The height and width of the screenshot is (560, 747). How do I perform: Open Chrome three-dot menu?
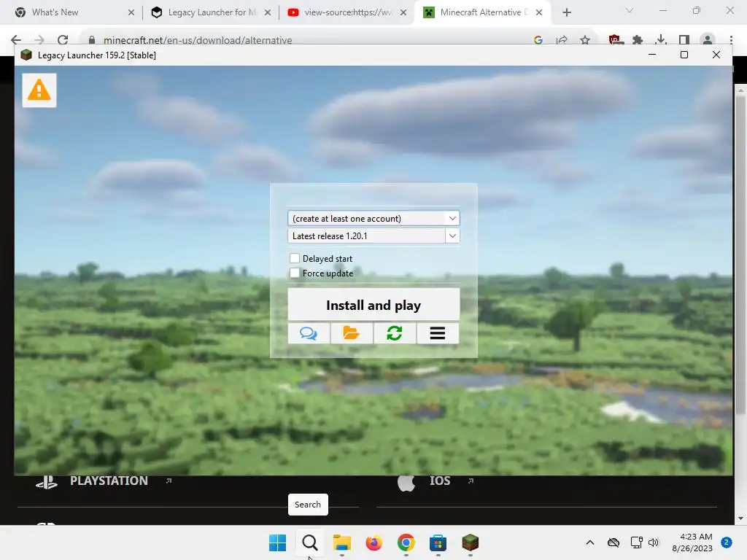731,40
